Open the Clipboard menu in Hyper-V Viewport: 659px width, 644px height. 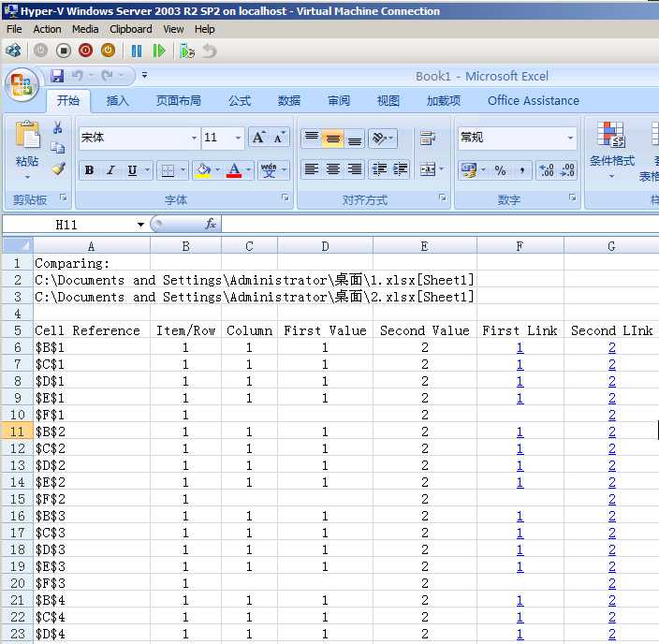tap(131, 29)
